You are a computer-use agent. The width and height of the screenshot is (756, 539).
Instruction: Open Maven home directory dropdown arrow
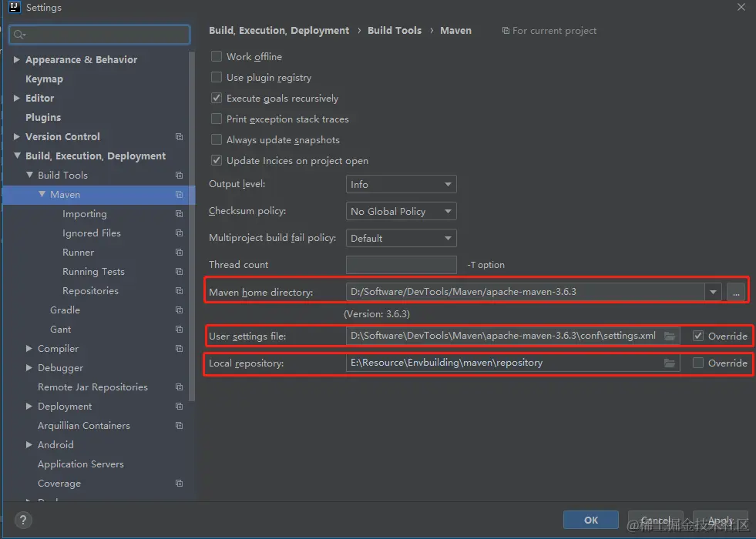(x=713, y=292)
